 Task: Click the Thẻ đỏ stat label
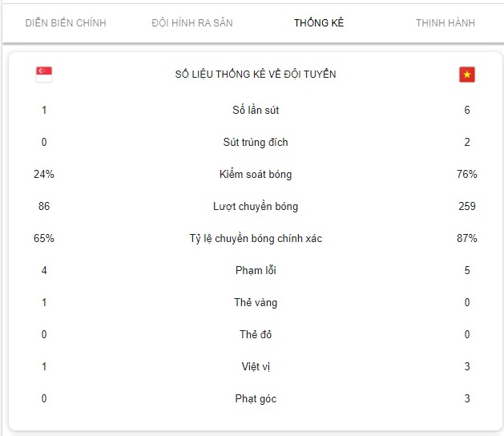[x=256, y=334]
